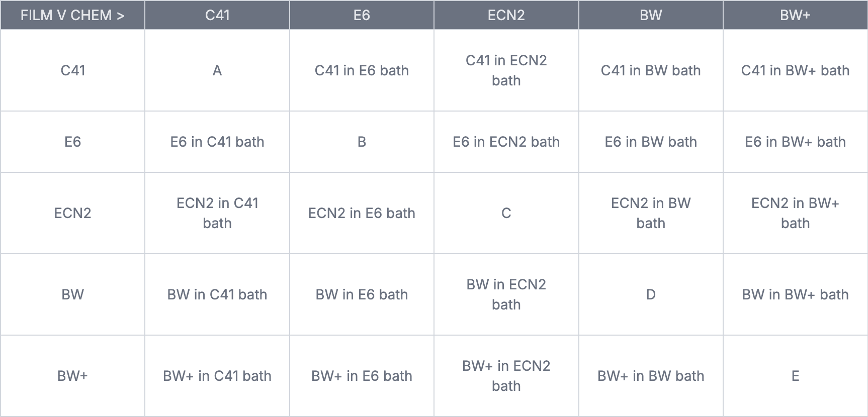This screenshot has height=417, width=868.
Task: Click 'C41 in BW+ bath' cell
Action: 795,70
